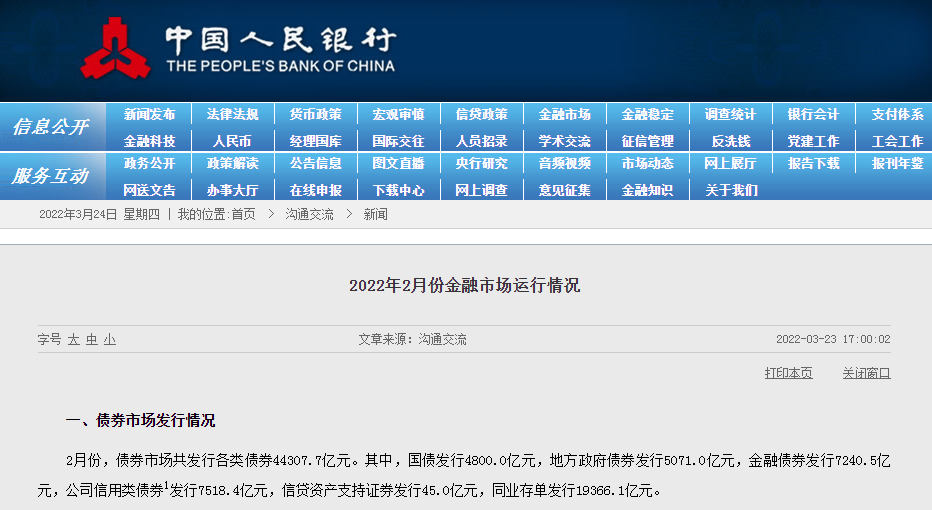Image resolution: width=932 pixels, height=510 pixels.
Task: Go to 网送文告 section
Action: point(149,190)
